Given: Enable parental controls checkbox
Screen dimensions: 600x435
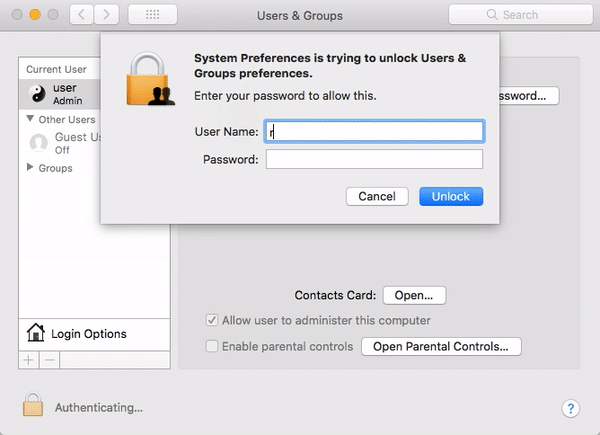Looking at the screenshot, I should 212,346.
